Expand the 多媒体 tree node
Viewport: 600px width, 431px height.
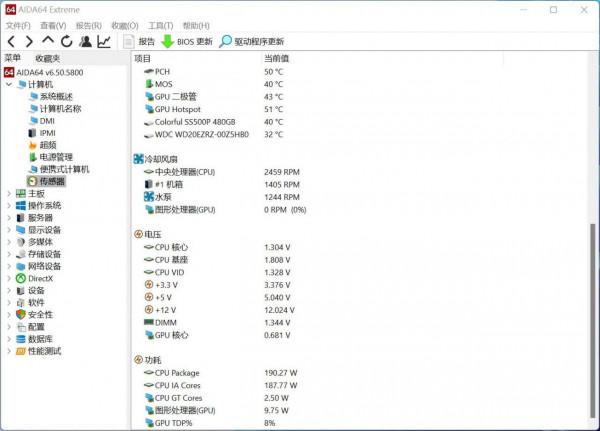[x=9, y=242]
